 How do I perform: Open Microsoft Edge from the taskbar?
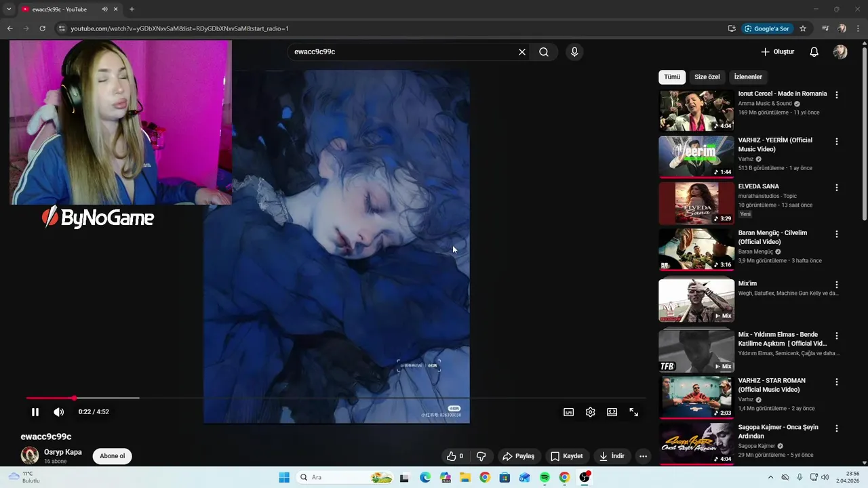[x=425, y=477]
